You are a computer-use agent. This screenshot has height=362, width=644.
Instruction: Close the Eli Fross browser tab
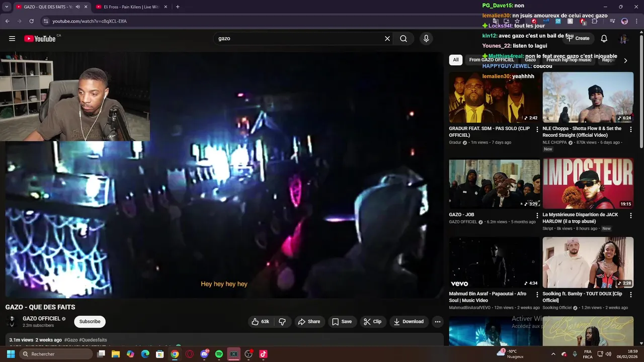pyautogui.click(x=166, y=7)
